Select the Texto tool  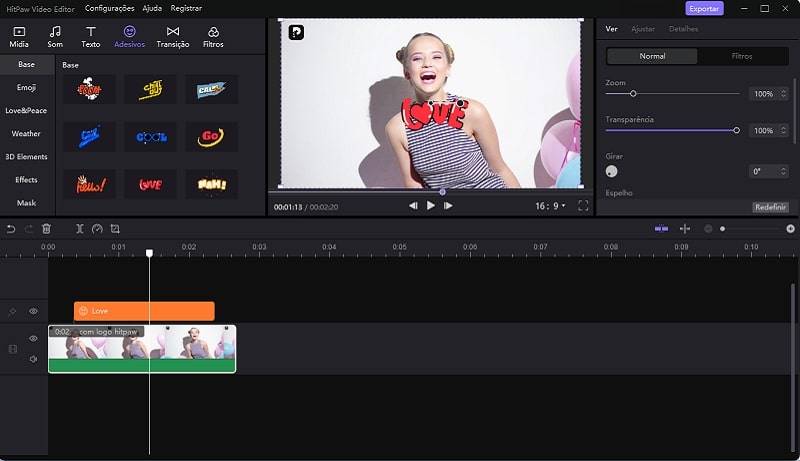coord(90,37)
